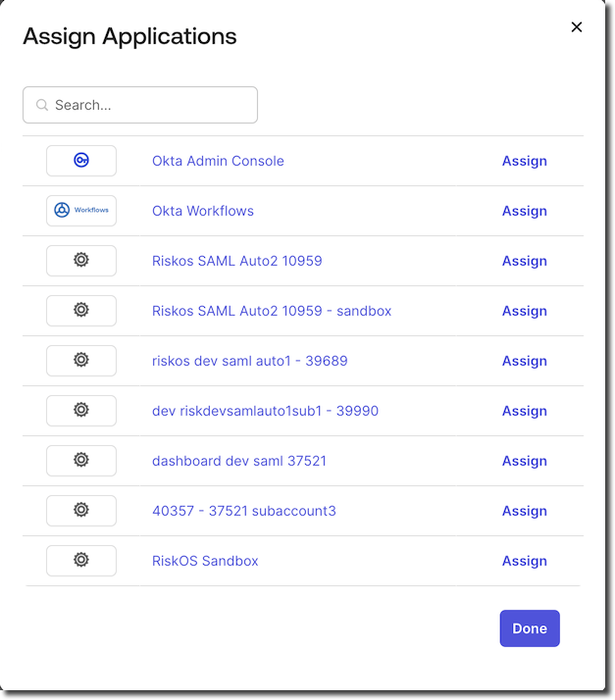Open Riskos SAML Auto2 10959 link
The width and height of the screenshot is (615, 700).
click(x=236, y=261)
